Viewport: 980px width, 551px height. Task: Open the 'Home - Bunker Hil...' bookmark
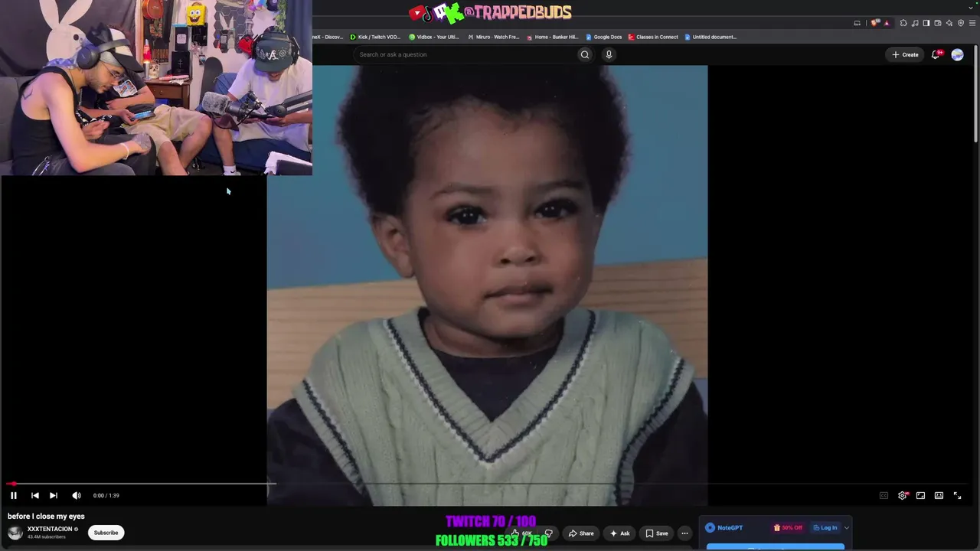pyautogui.click(x=552, y=37)
